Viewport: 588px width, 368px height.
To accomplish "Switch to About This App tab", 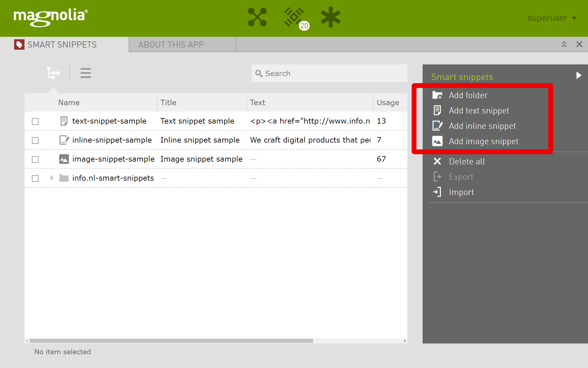I will [x=171, y=45].
